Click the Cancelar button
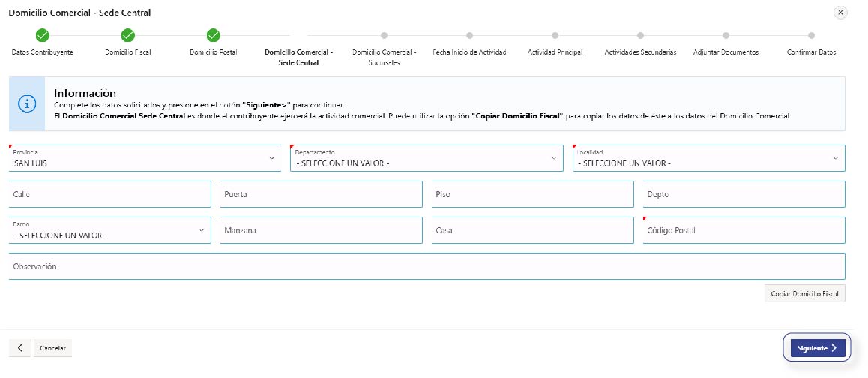 (52, 349)
